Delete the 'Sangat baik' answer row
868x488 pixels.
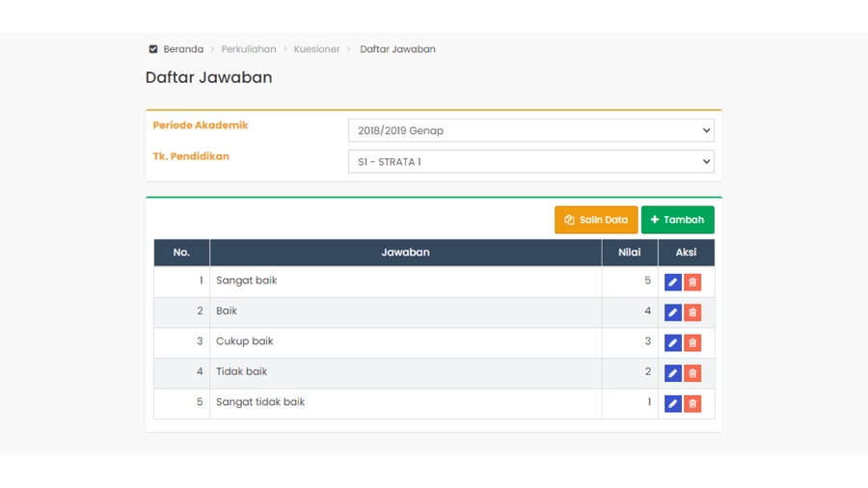pyautogui.click(x=692, y=283)
